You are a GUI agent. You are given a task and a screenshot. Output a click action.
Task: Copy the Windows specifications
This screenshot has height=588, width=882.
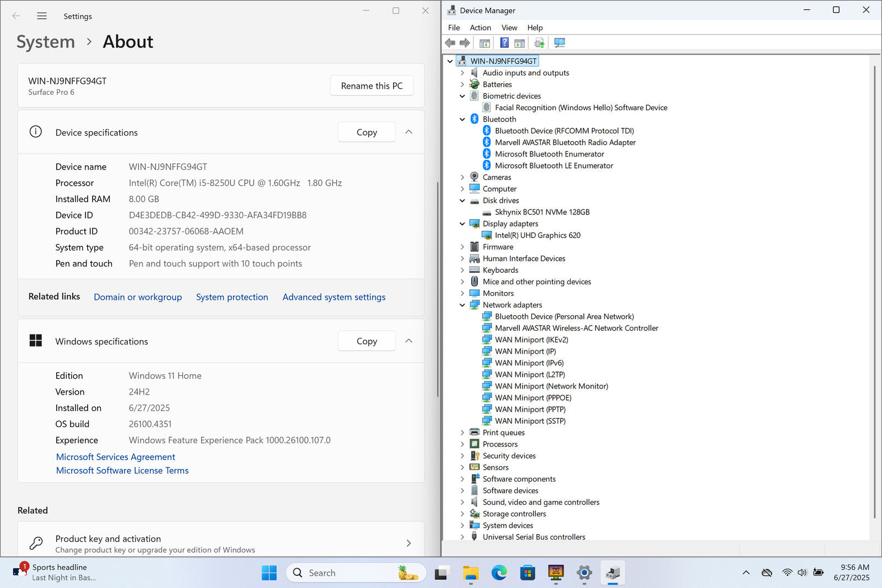click(x=367, y=341)
